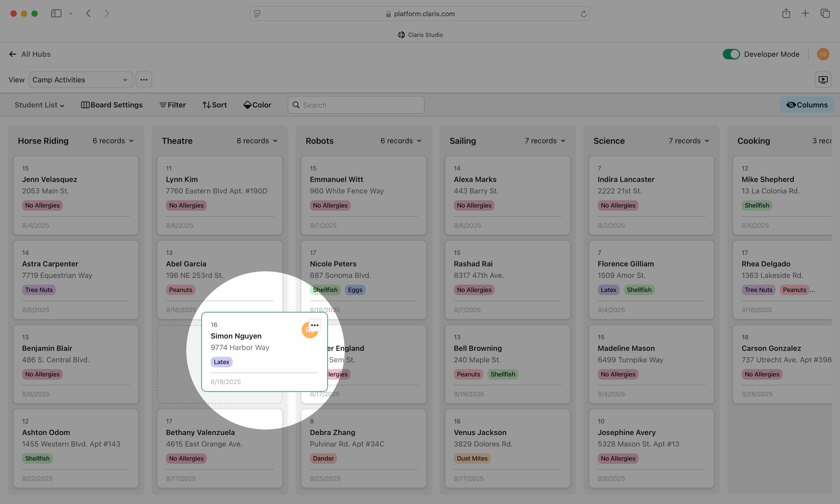Screen dimensions: 840x504
Task: Open Board Settings
Action: 112,105
